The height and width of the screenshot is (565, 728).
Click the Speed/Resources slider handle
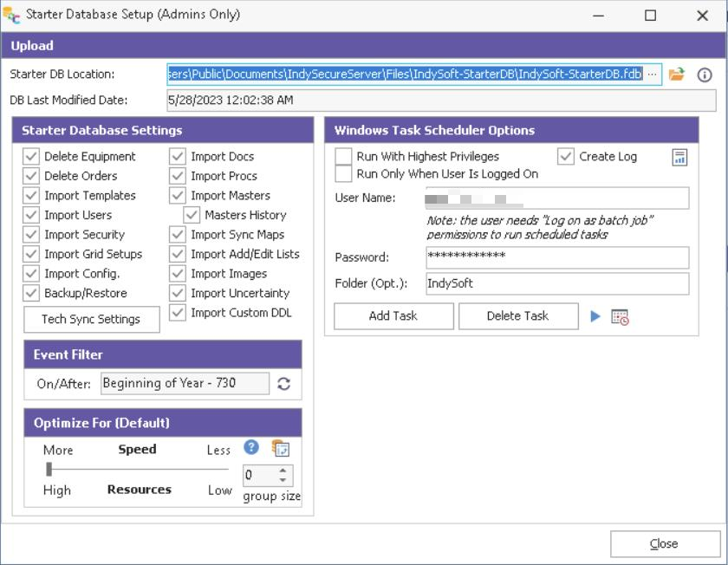(49, 469)
